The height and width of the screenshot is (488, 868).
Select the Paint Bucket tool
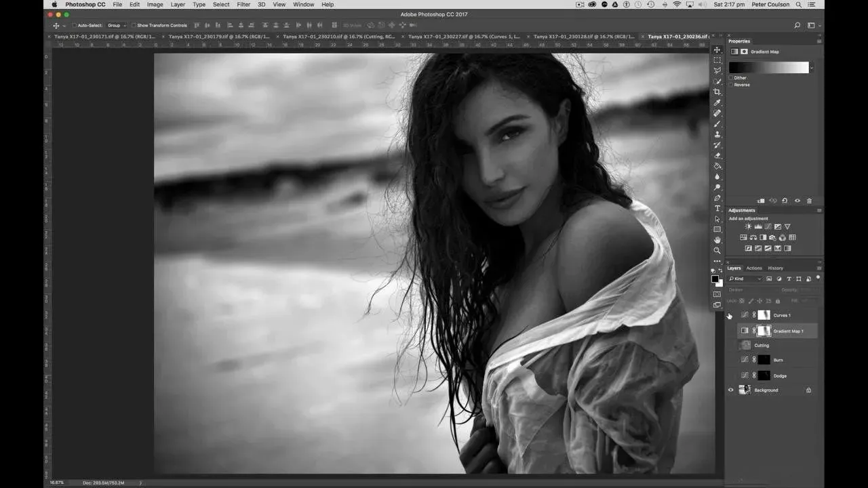717,166
